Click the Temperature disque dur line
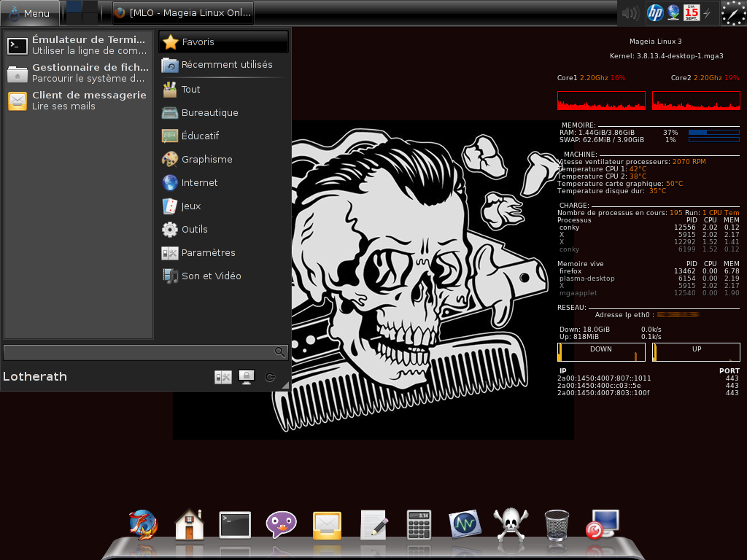The image size is (747, 560). [x=612, y=191]
